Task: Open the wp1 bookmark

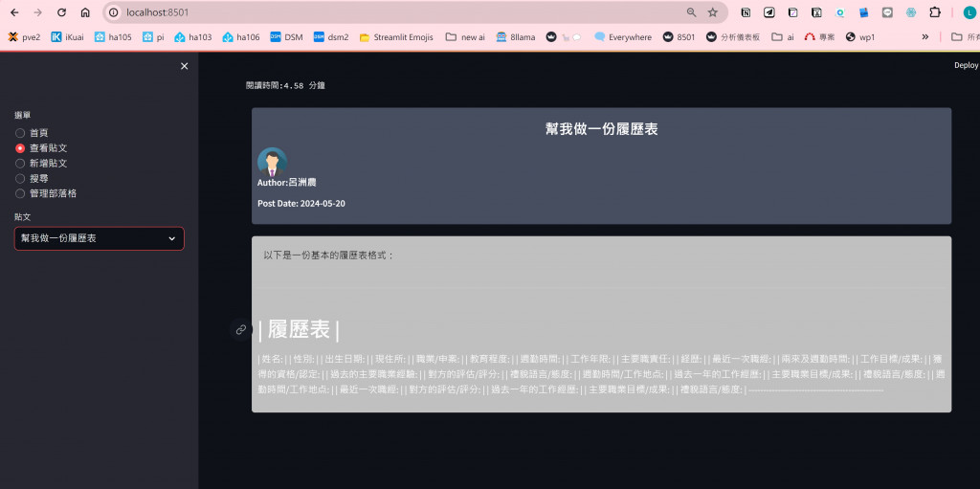Action: tap(860, 37)
